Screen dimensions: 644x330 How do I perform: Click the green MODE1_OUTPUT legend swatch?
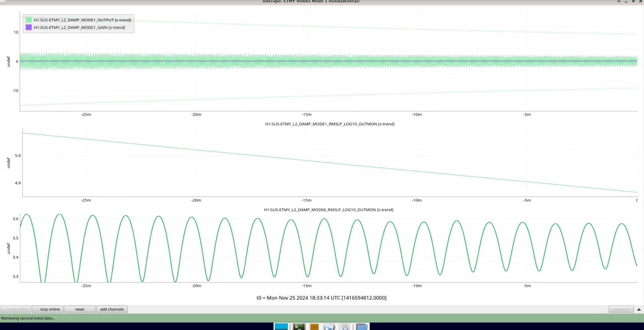[29, 20]
